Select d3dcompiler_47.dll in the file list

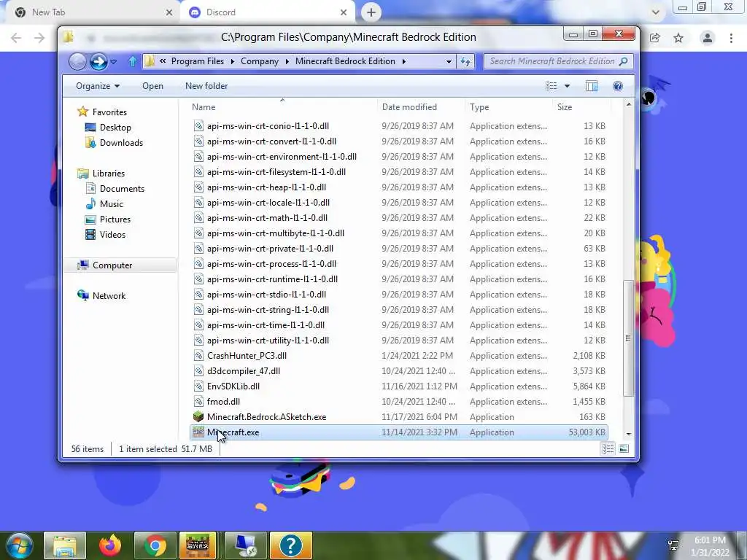(x=244, y=371)
